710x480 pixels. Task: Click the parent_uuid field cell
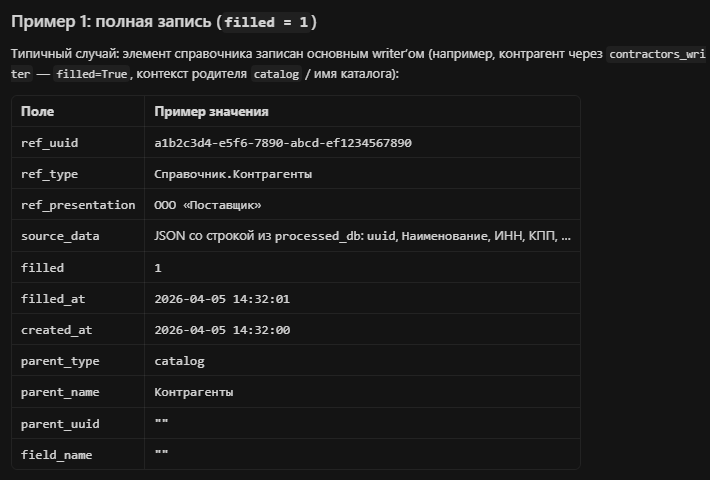pyautogui.click(x=60, y=423)
